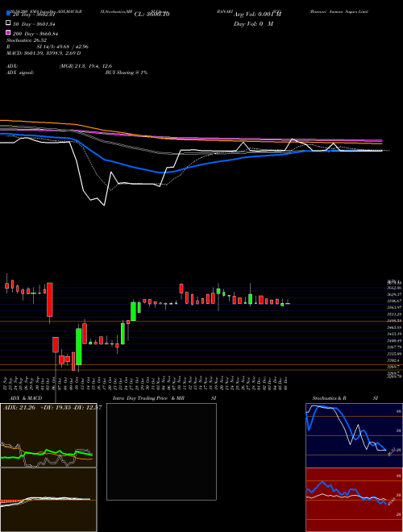Viewport: 403px width, 532px height.
Task: Click the 'ADX & MACD' panel title
Action: (x=26, y=398)
